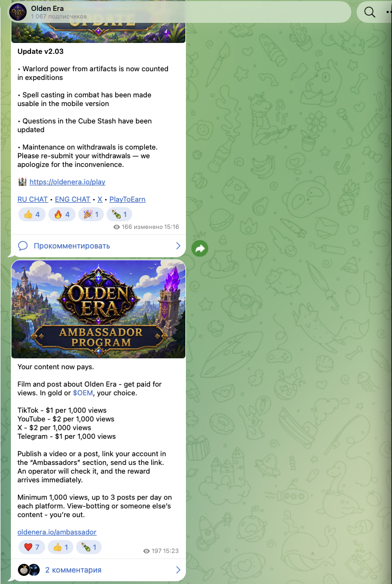Click Прокомментировать to comment on update
The width and height of the screenshot is (392, 584).
pyautogui.click(x=72, y=246)
